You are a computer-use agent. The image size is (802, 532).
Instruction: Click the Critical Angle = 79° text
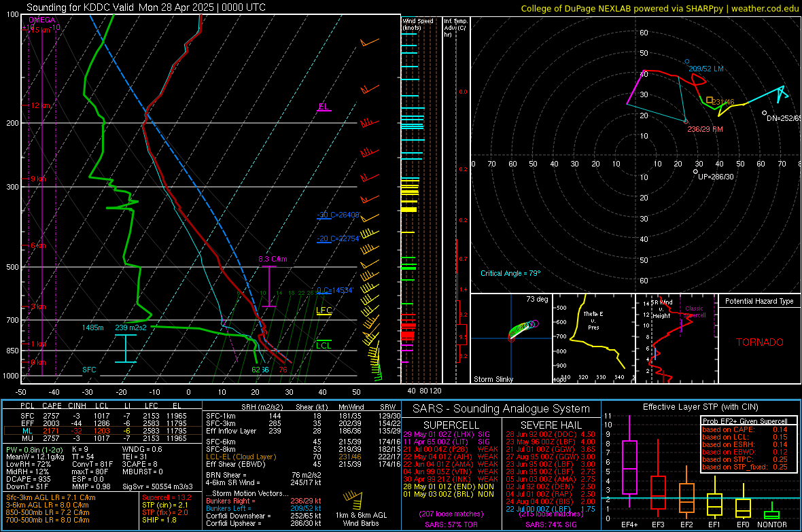[x=510, y=273]
